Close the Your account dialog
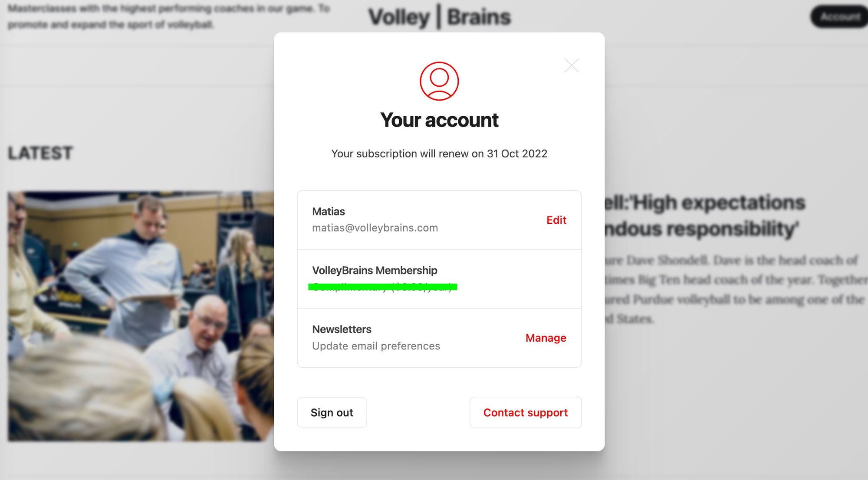Image resolution: width=868 pixels, height=480 pixels. pos(572,65)
